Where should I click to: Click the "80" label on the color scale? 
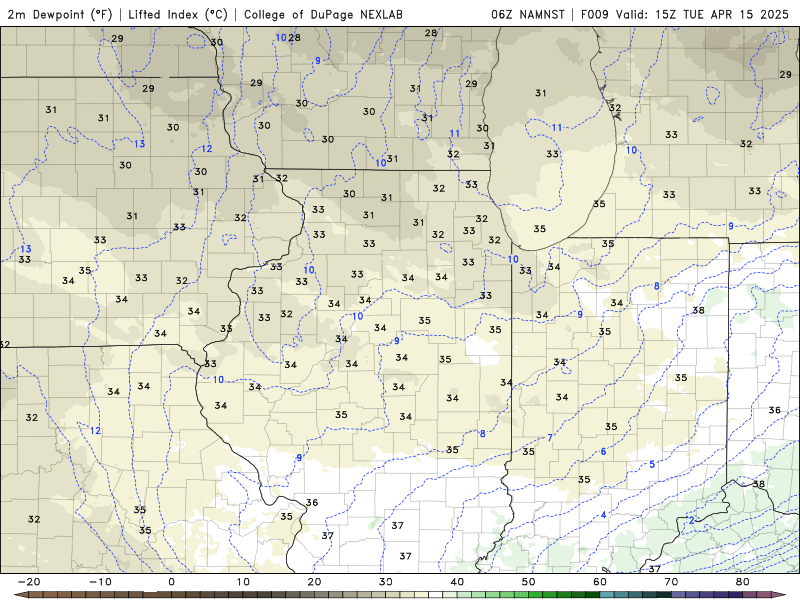tap(743, 582)
